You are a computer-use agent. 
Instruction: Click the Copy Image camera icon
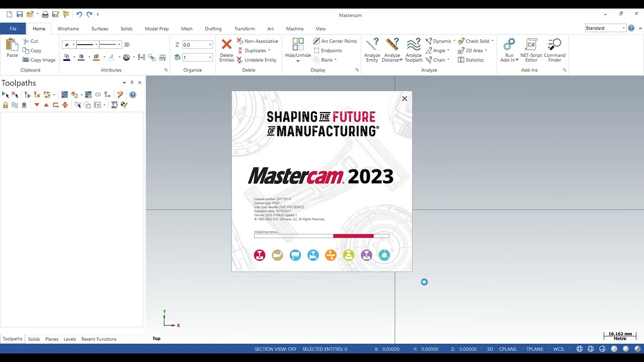pos(26,60)
